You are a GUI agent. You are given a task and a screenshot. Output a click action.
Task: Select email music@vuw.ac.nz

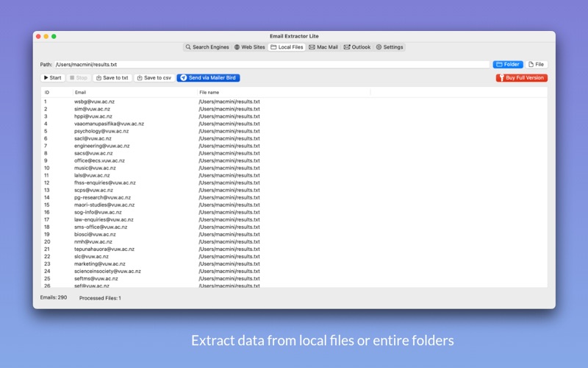coord(95,168)
